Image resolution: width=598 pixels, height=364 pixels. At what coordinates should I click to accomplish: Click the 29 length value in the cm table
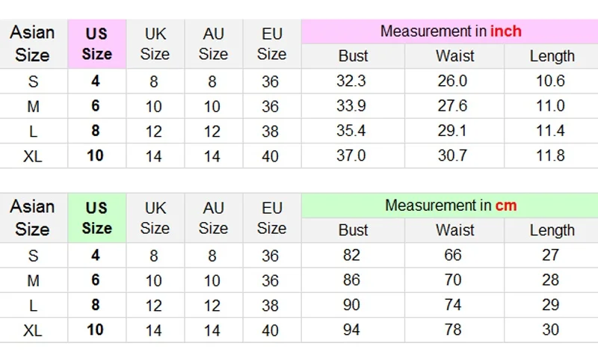[550, 305]
